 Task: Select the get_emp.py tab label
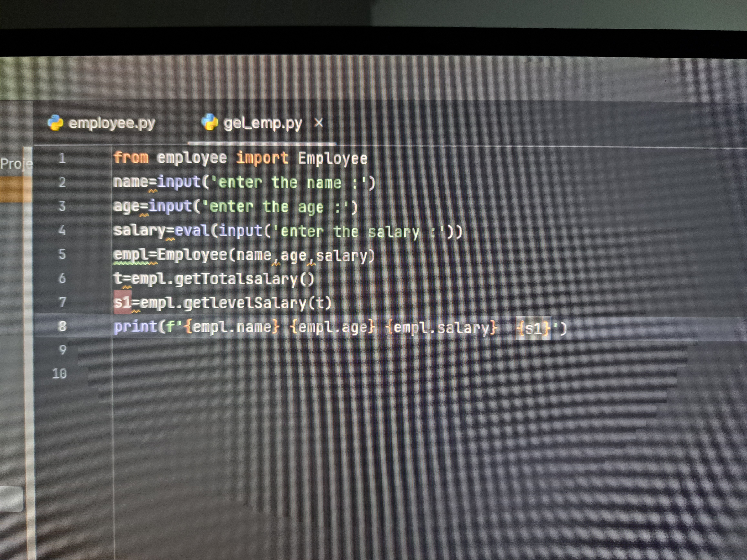pos(262,124)
